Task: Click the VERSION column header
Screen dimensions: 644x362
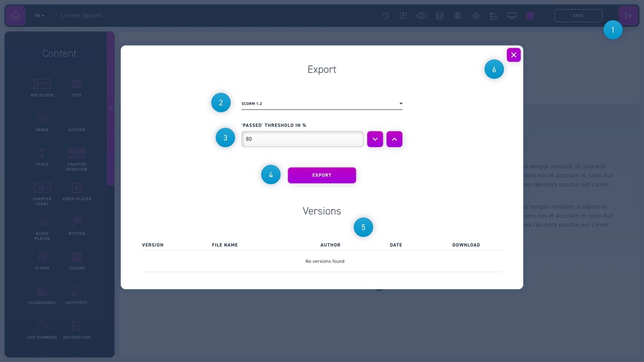Action: click(x=153, y=245)
